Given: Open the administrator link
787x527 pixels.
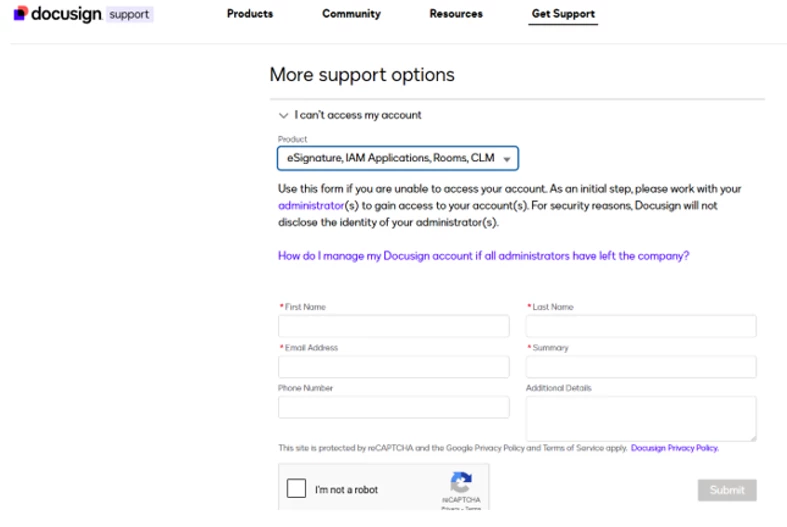Looking at the screenshot, I should pos(311,205).
